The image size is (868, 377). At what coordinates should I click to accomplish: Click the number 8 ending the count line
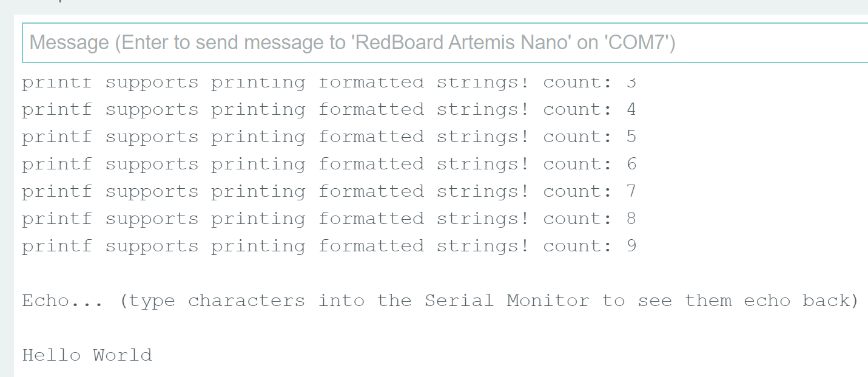631,219
